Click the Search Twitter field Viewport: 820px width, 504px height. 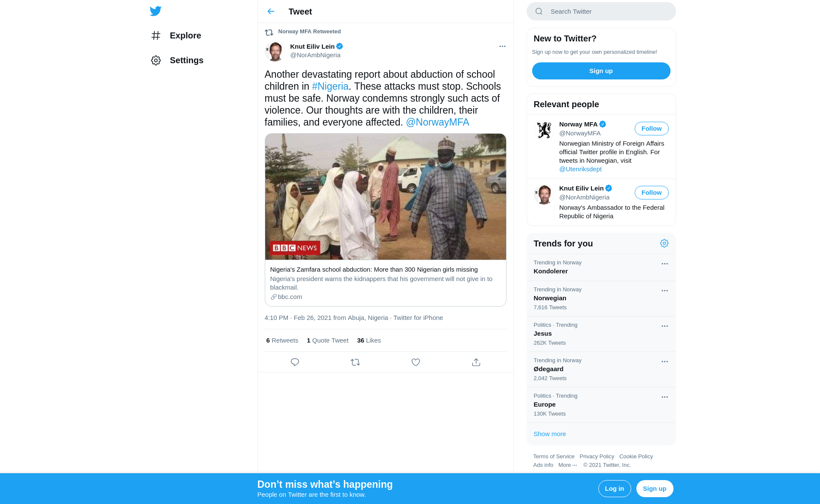[601, 12]
